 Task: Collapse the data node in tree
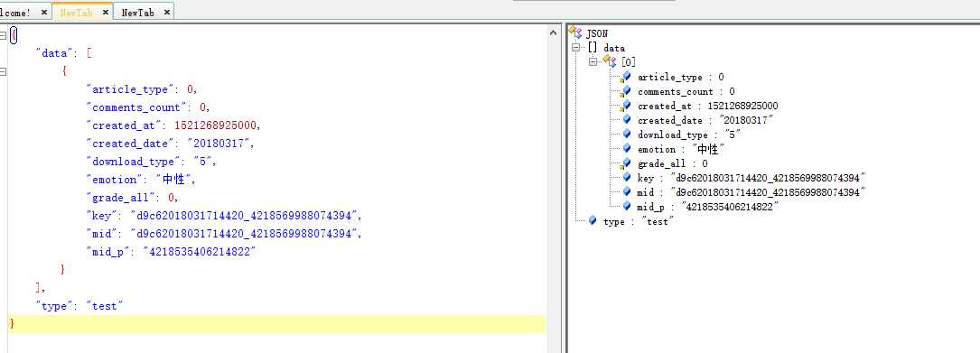(x=575, y=48)
